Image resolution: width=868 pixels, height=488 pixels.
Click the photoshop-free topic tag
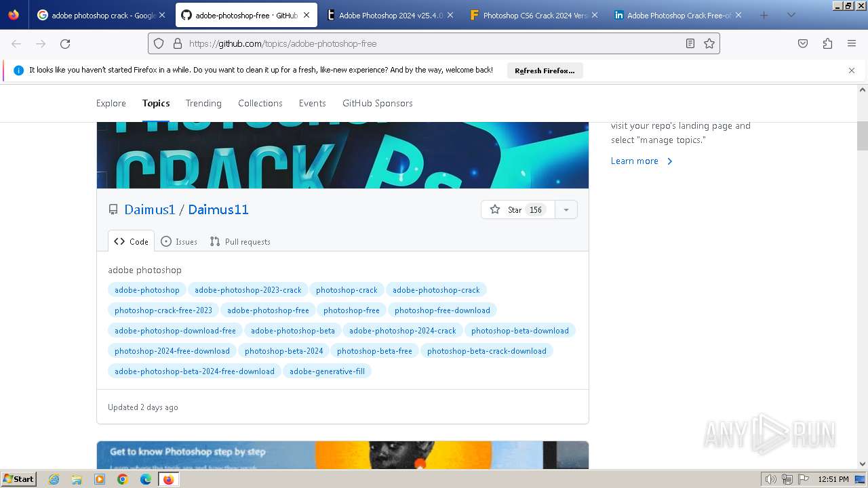351,310
